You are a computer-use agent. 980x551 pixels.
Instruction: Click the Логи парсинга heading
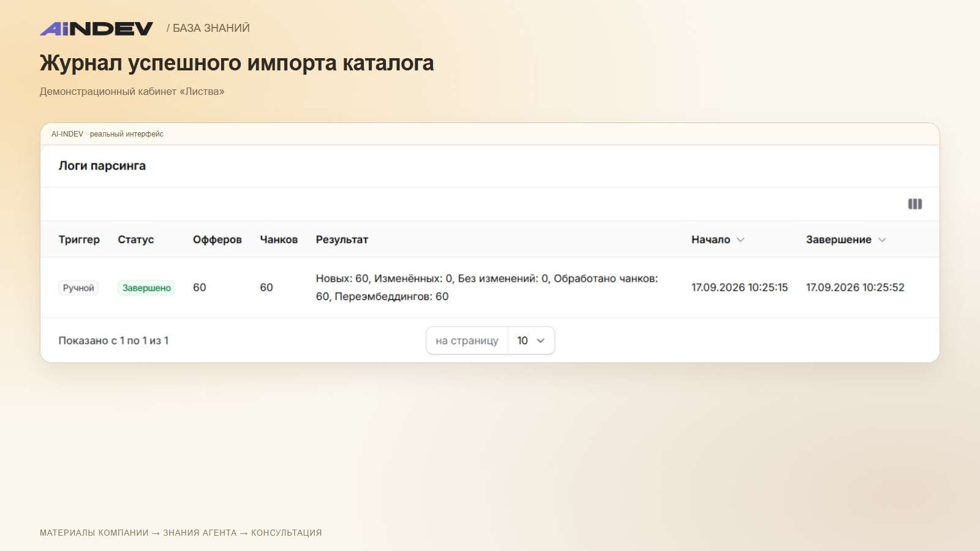[x=102, y=166]
